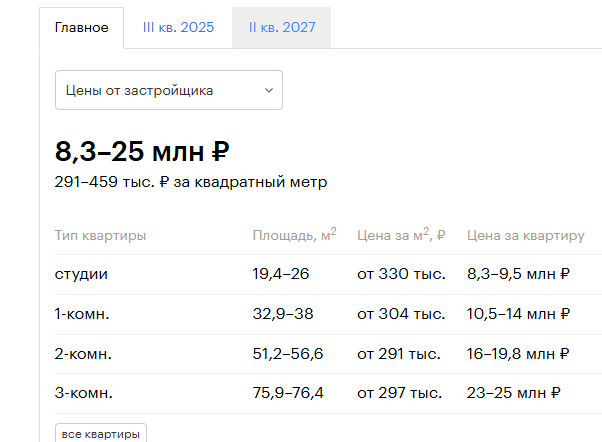
Task: Click the Цена за квартиру column header
Action: [x=526, y=235]
